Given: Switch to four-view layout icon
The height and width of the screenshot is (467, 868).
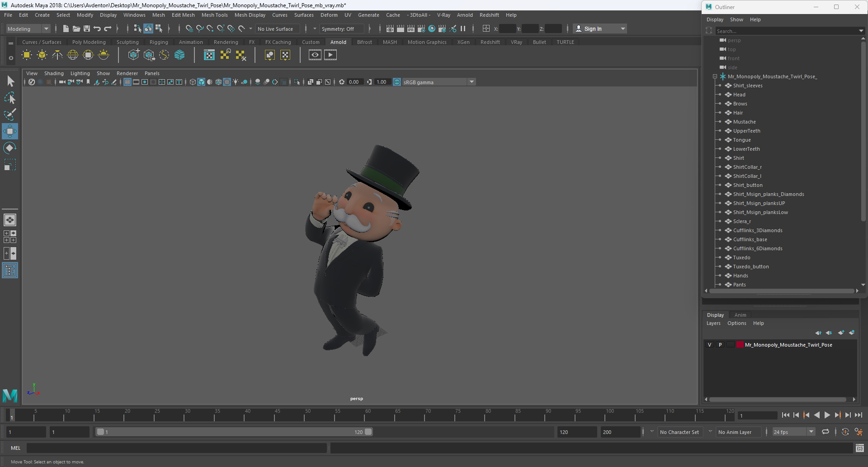Looking at the screenshot, I should (10, 237).
